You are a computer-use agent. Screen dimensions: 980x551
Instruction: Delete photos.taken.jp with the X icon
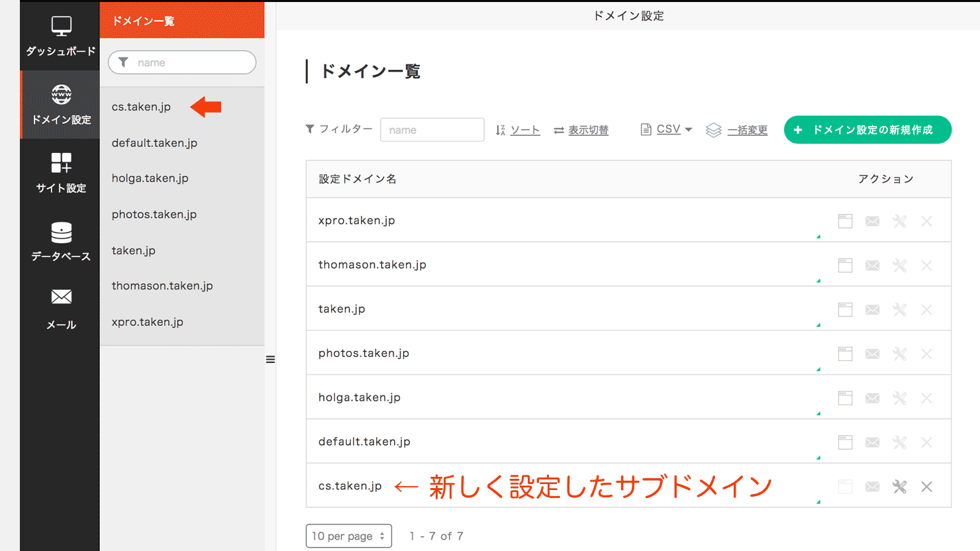click(x=926, y=354)
